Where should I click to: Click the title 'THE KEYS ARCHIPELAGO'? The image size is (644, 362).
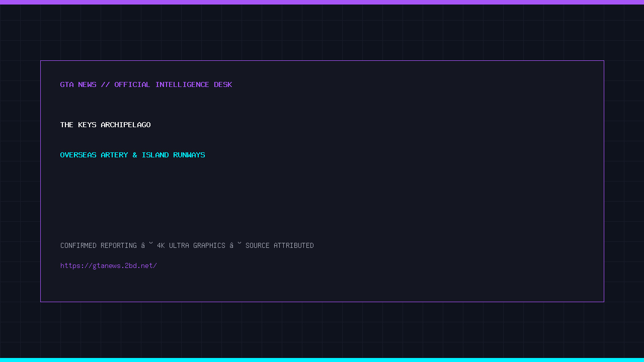click(x=105, y=125)
